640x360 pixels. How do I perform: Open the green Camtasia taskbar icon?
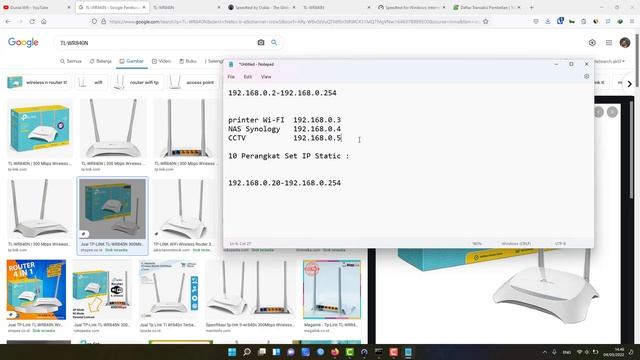click(x=350, y=352)
